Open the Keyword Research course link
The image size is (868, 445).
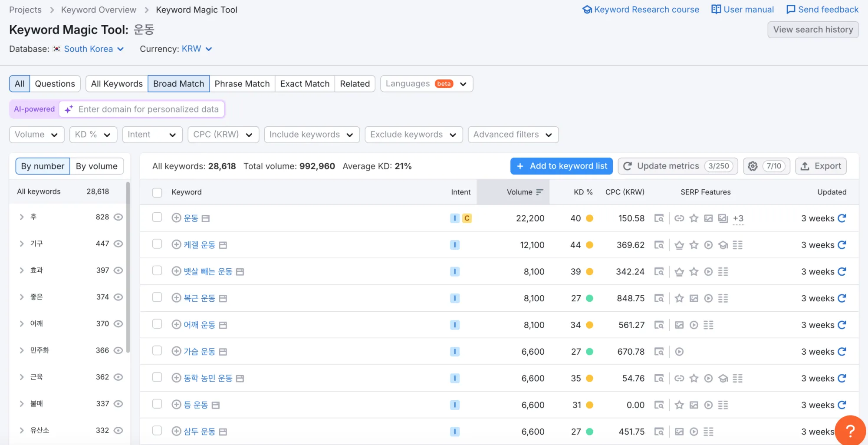point(641,10)
